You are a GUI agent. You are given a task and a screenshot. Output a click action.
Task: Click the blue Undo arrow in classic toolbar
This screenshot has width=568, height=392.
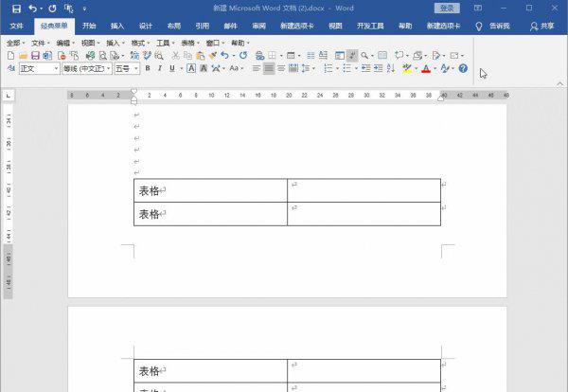pos(225,56)
